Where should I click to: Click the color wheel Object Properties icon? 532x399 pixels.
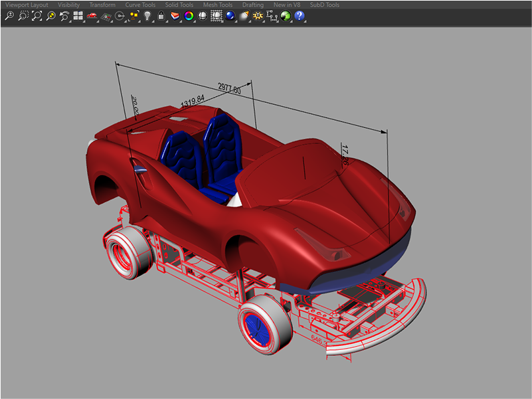click(x=189, y=16)
